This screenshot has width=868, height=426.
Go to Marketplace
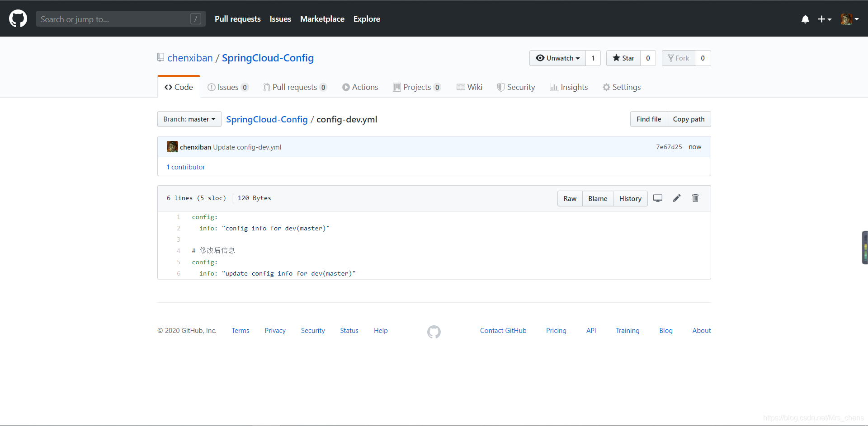(322, 19)
